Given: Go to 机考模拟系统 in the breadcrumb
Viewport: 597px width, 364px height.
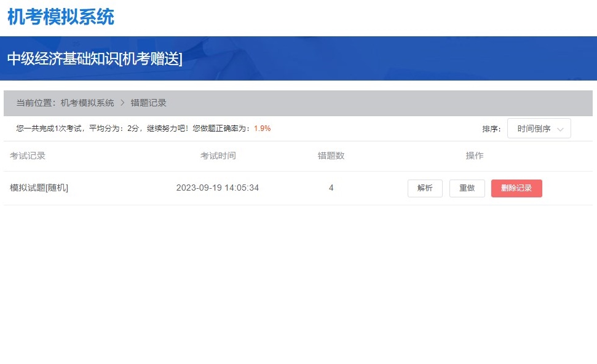Looking at the screenshot, I should [87, 103].
